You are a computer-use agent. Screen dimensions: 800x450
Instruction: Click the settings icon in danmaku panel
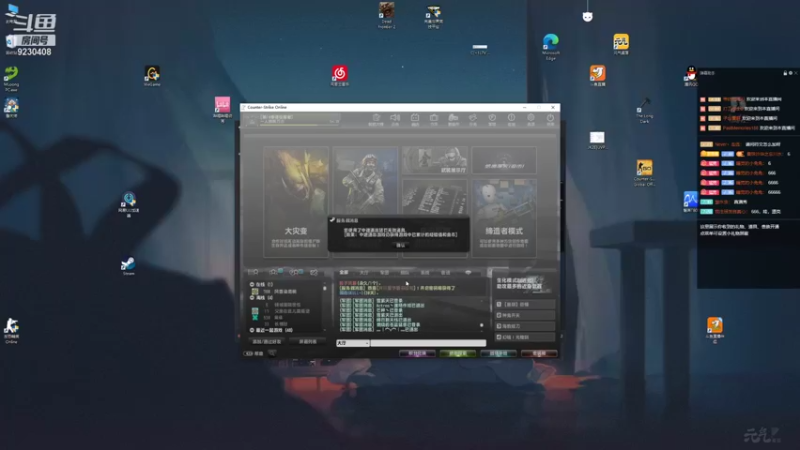(790, 73)
